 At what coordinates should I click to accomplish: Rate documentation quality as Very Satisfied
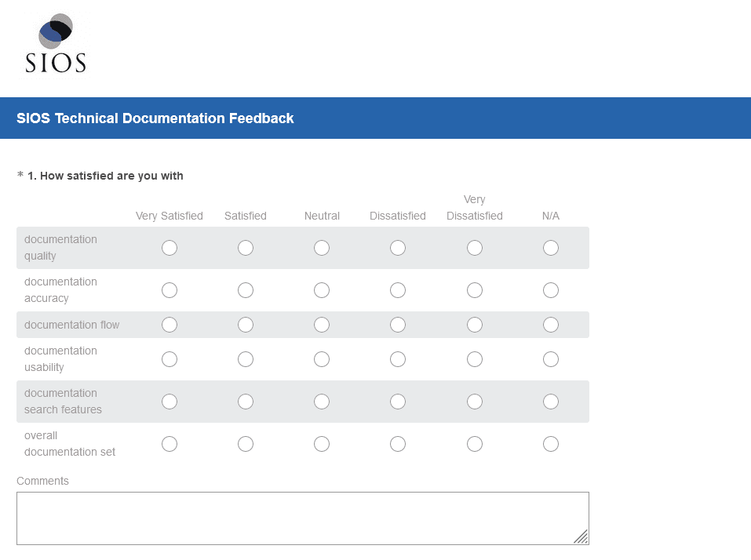tap(170, 248)
